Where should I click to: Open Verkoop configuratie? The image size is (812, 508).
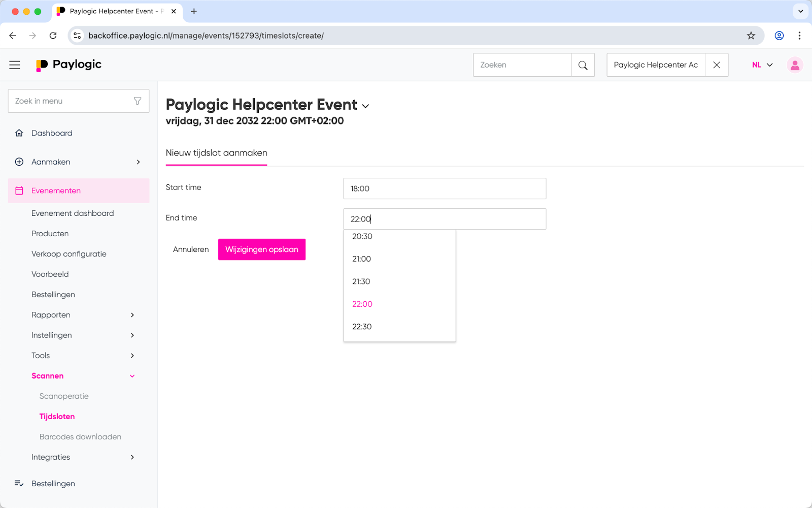pos(69,254)
